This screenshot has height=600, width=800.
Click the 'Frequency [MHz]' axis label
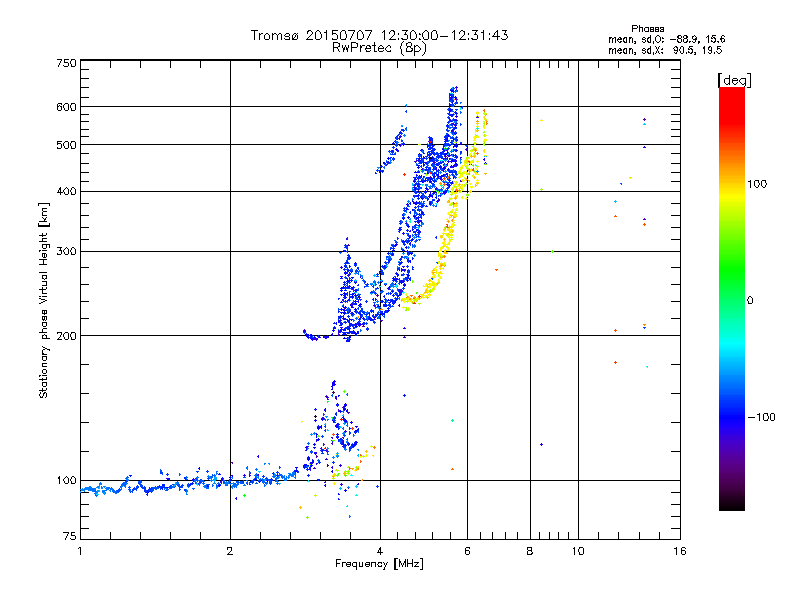[x=379, y=564]
